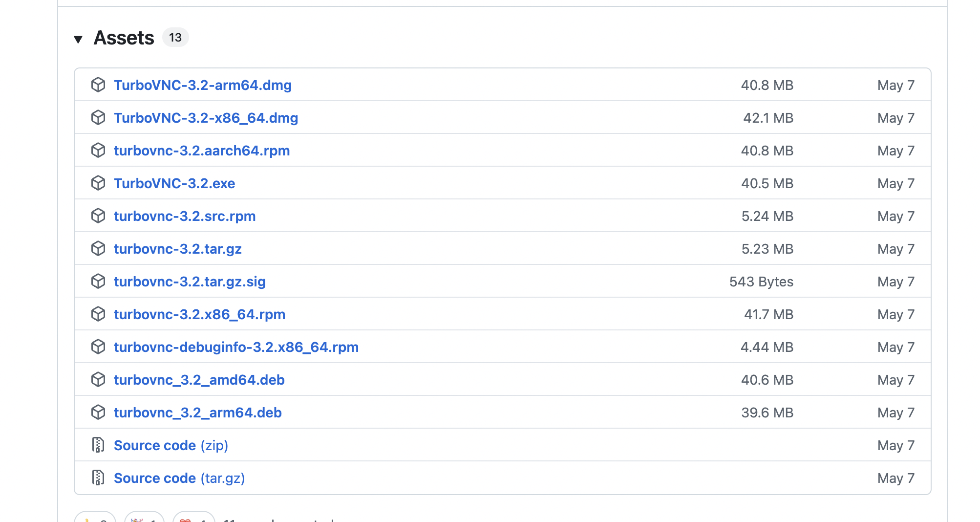Download turbovnc-3.2.aarch64.rpm package
The image size is (980, 522).
click(201, 151)
